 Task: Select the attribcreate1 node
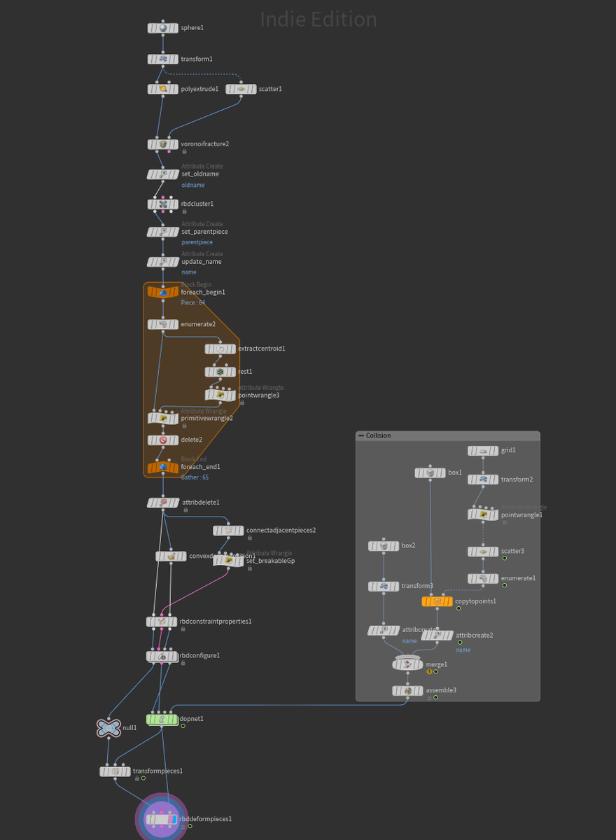pos(384,631)
